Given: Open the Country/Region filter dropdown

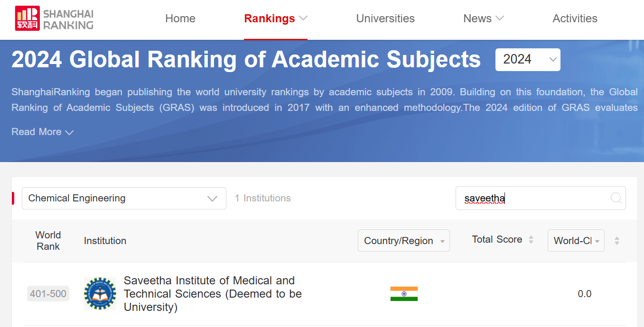Looking at the screenshot, I should [403, 241].
